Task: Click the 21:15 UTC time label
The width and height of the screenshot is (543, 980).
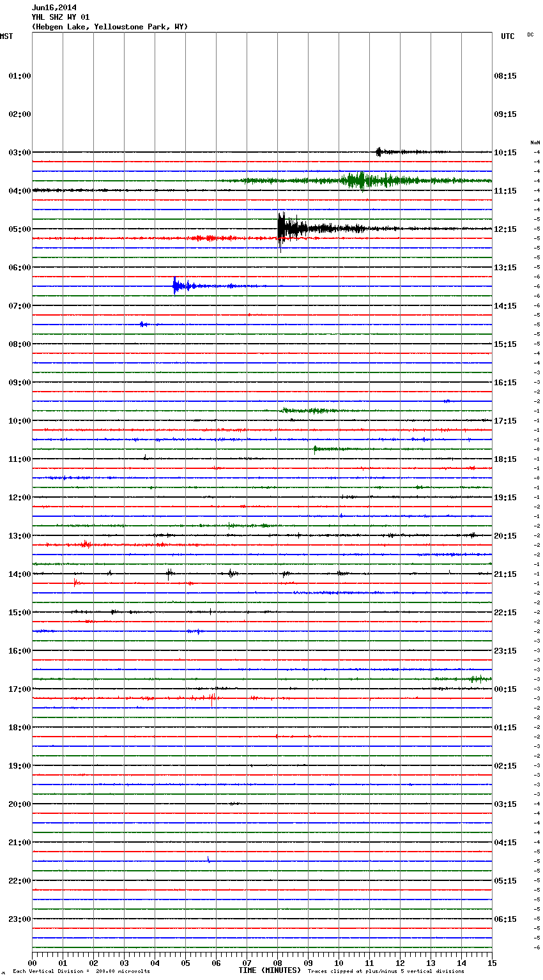Action: click(x=505, y=574)
